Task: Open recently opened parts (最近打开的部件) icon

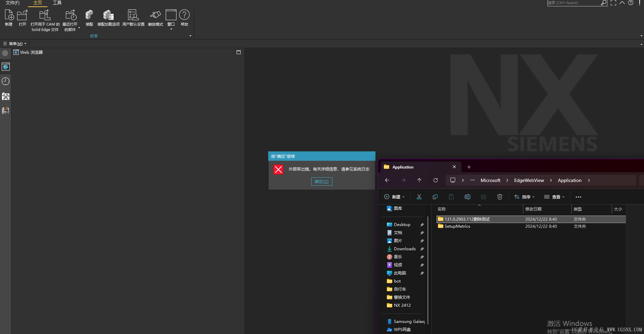Action: pos(71,15)
